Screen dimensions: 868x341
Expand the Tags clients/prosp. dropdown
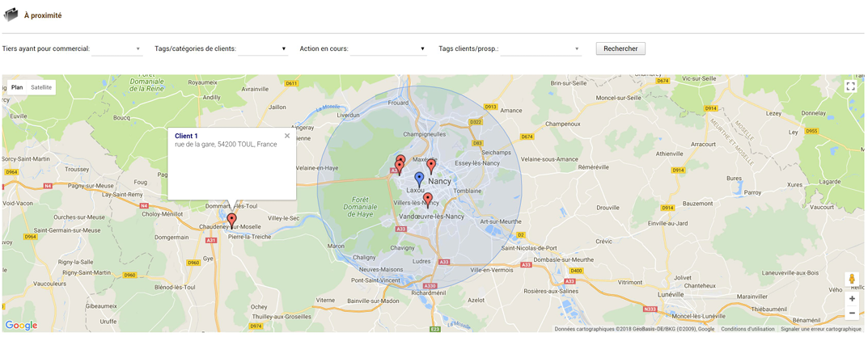[541, 48]
